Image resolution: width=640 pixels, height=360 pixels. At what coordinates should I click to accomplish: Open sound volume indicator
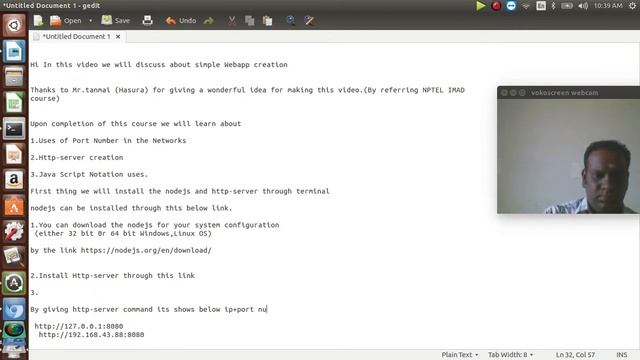coord(583,6)
